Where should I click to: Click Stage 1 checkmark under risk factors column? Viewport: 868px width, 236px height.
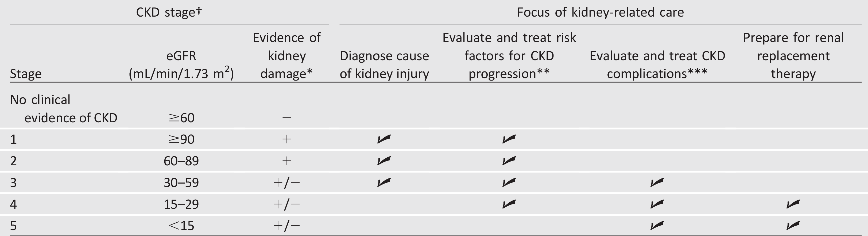coord(509,139)
